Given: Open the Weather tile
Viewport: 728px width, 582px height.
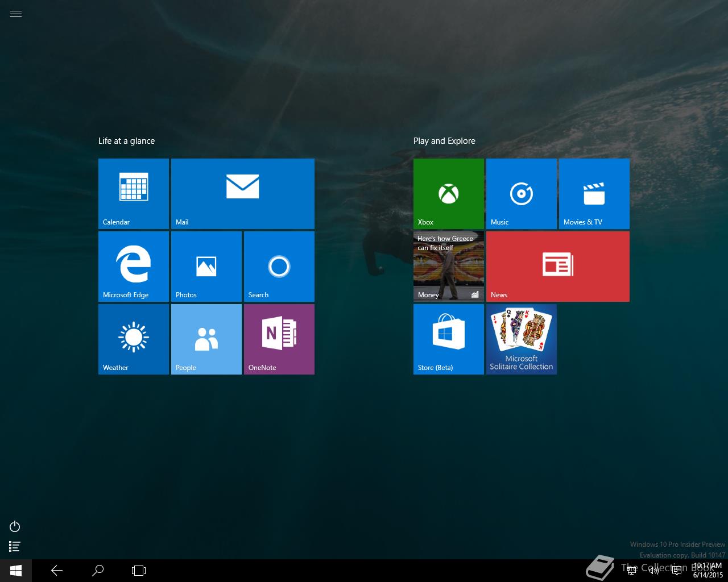Looking at the screenshot, I should pos(134,339).
